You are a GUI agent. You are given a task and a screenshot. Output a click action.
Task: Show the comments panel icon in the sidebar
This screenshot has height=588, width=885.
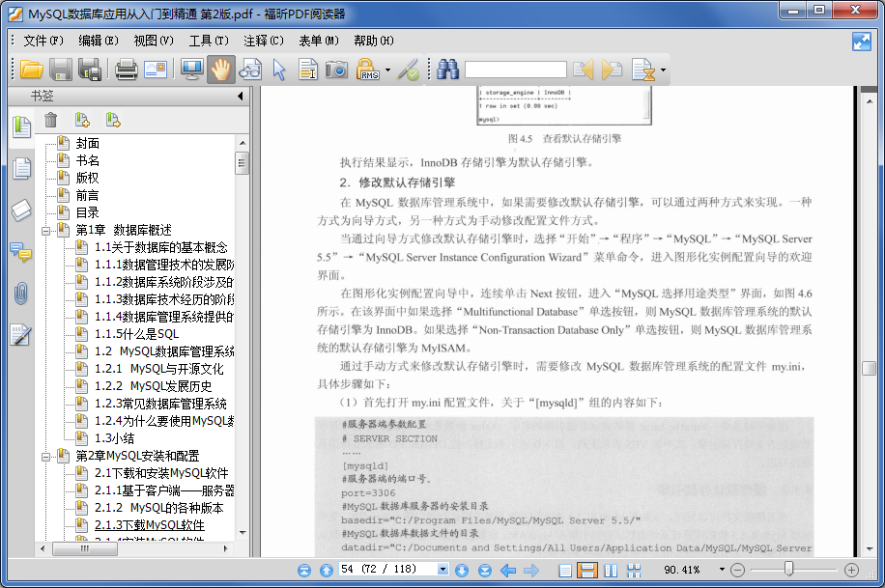[x=21, y=252]
